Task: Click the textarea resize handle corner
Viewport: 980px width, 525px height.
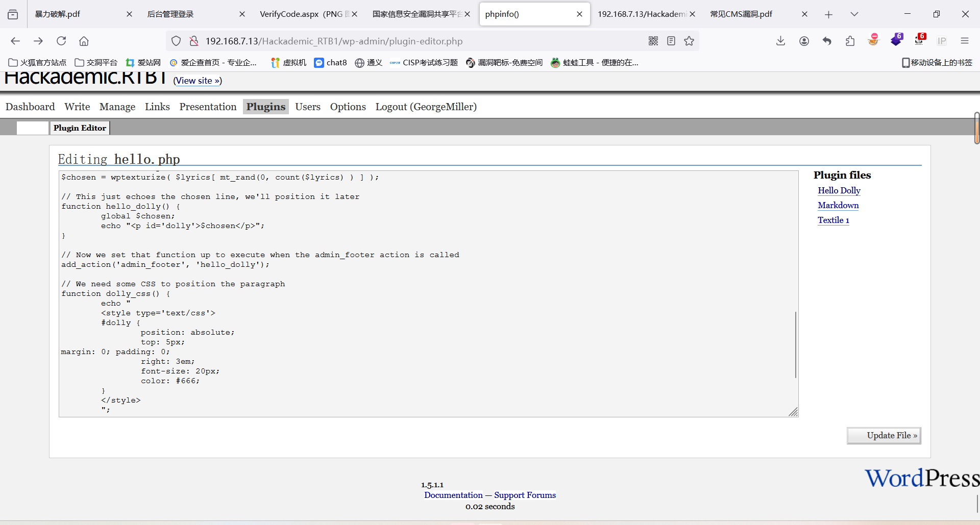Action: coord(793,412)
